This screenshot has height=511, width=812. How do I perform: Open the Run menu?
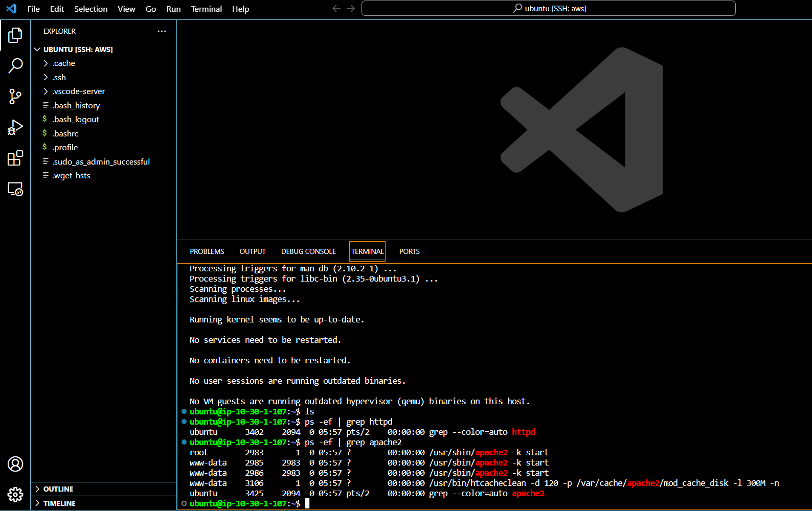coord(173,9)
